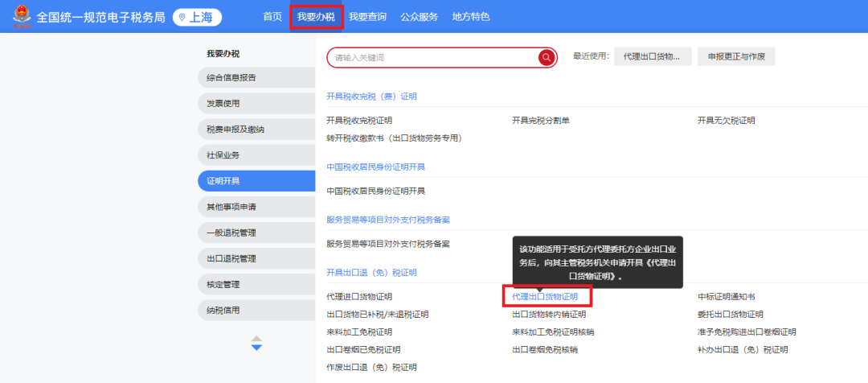Open the 我要查询 top menu

point(367,17)
